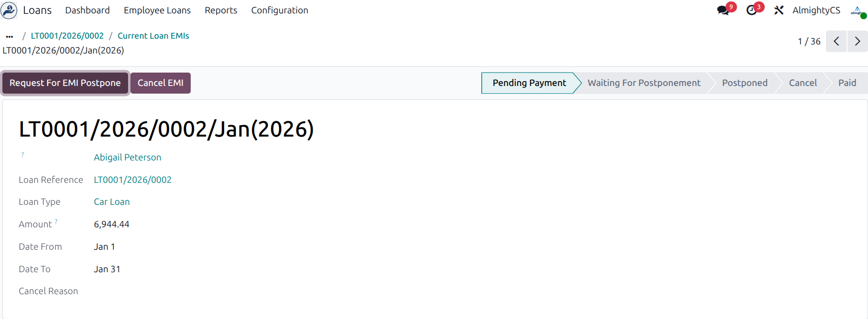Open the Configuration menu
Viewport: 868px width, 319px height.
pyautogui.click(x=280, y=10)
